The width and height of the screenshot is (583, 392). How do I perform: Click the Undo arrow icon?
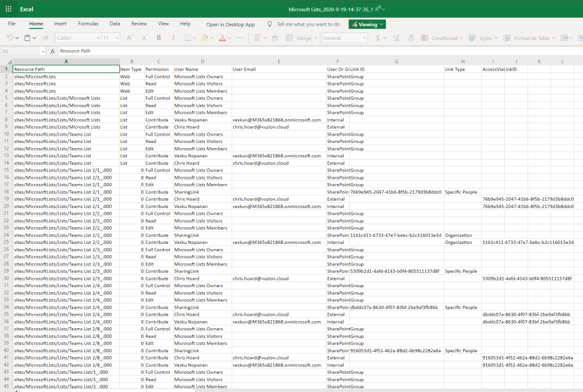pos(10,38)
